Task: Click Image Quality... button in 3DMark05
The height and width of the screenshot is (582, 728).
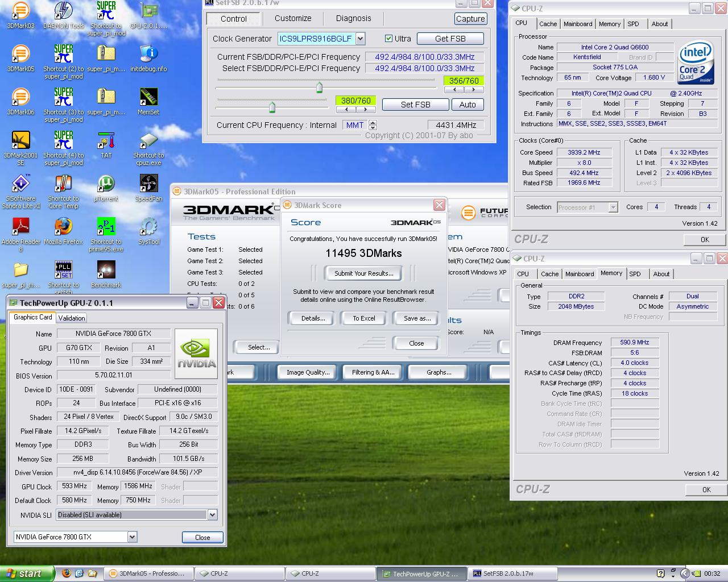Action: pyautogui.click(x=308, y=372)
